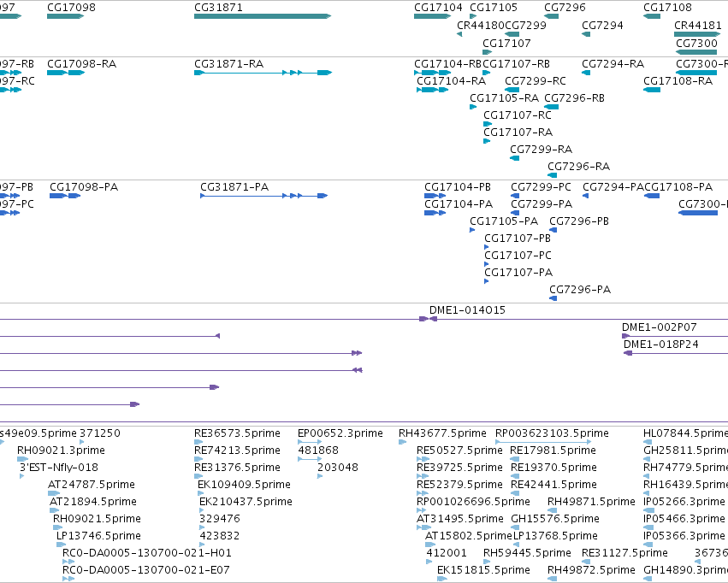The image size is (728, 583).
Task: Click the RP003623103.5prime label
Action: coord(552,433)
